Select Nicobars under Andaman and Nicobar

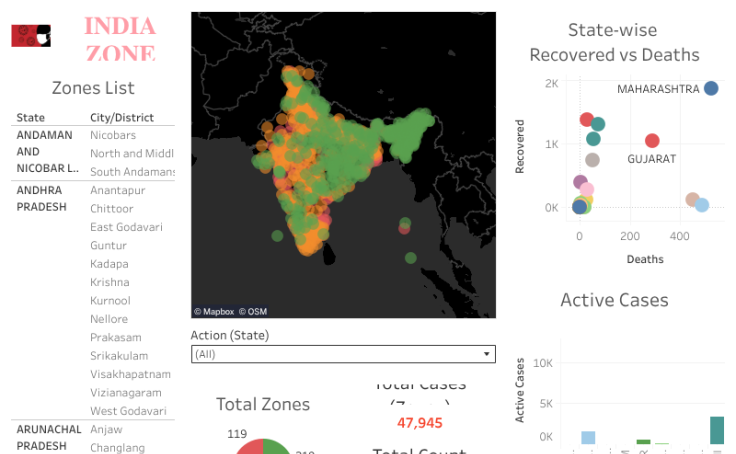pos(113,135)
